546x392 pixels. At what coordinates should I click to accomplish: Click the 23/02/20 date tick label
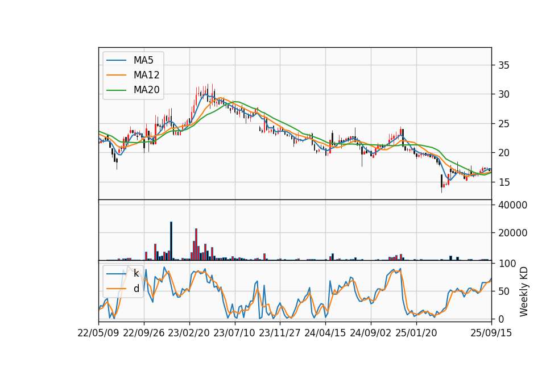pos(189,333)
